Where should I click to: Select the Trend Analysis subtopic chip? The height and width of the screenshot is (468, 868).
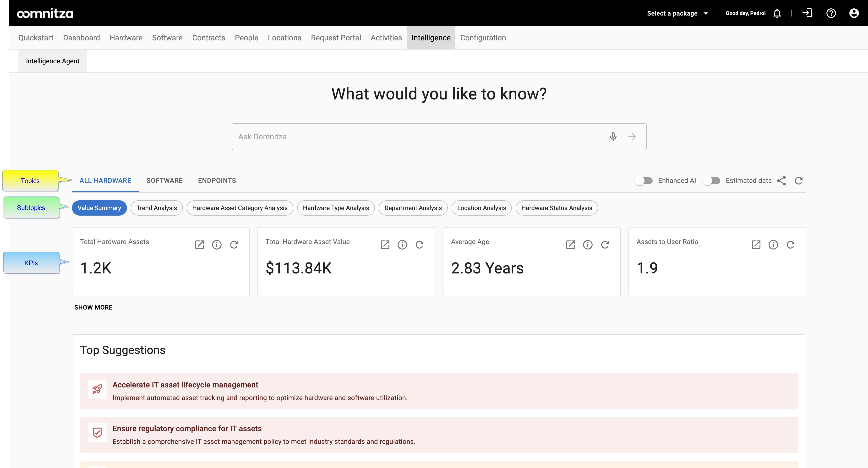click(x=156, y=208)
